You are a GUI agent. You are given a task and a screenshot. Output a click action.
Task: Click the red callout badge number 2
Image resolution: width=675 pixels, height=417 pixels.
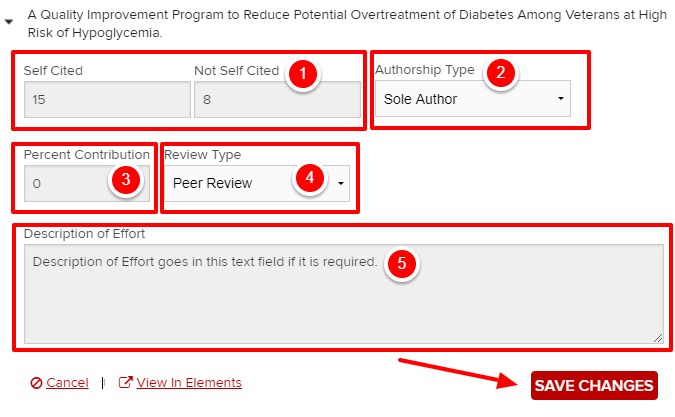pyautogui.click(x=501, y=73)
